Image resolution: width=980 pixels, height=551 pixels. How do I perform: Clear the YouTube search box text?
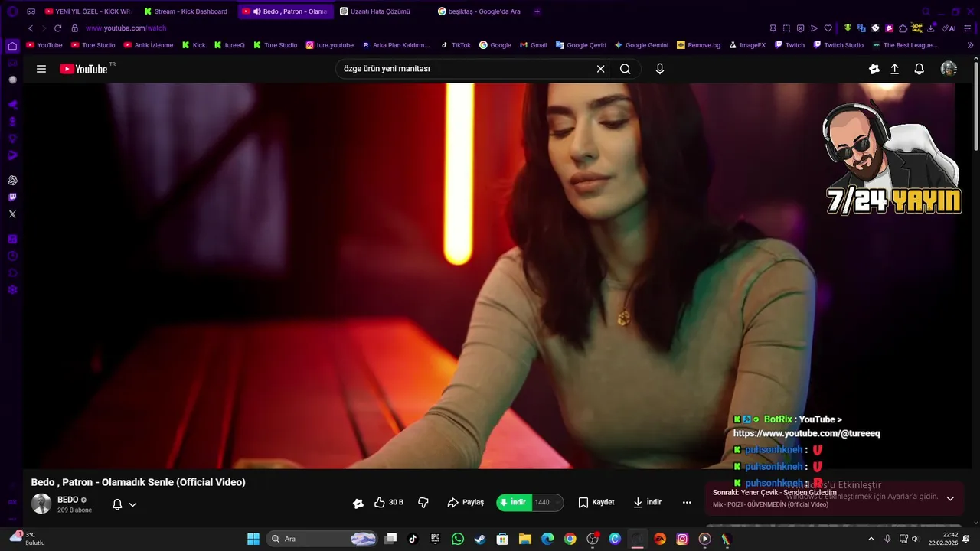coord(601,69)
